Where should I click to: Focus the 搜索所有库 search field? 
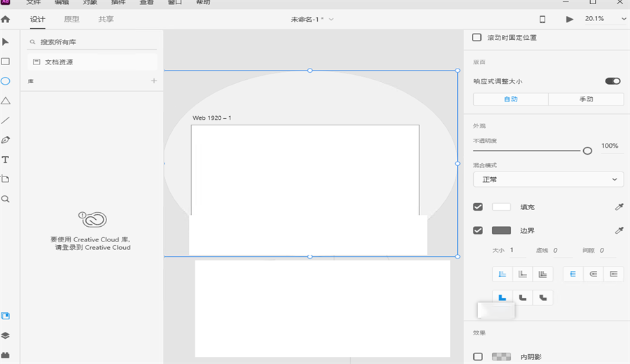tap(92, 42)
